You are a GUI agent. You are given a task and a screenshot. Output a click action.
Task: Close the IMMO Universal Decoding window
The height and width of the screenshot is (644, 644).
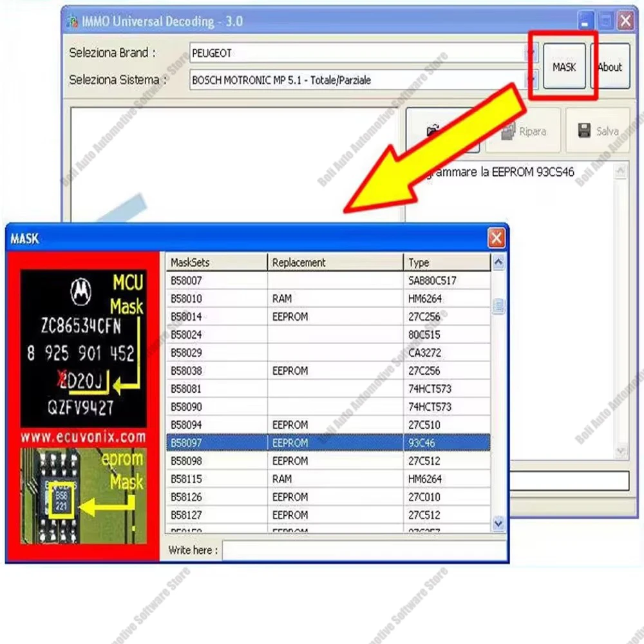625,21
